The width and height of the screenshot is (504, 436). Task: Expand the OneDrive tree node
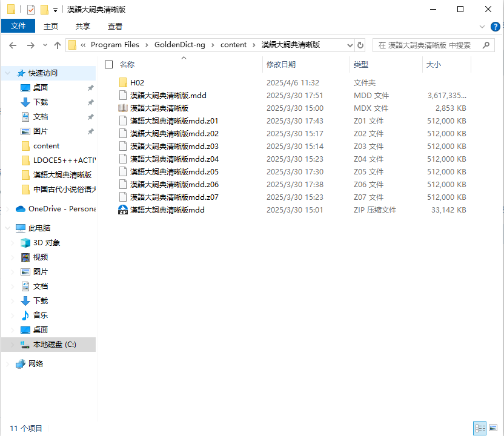8,209
